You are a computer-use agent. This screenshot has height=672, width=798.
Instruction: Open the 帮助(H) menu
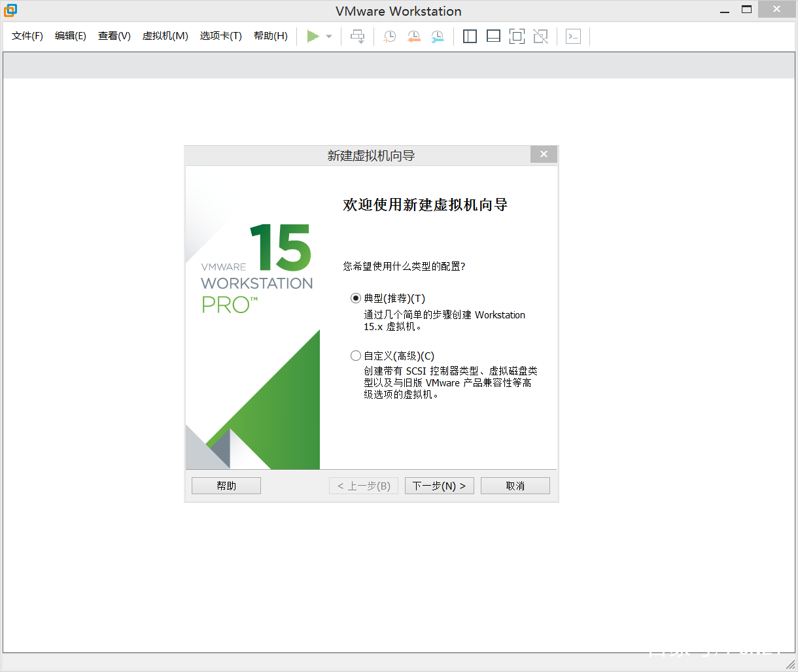[271, 36]
